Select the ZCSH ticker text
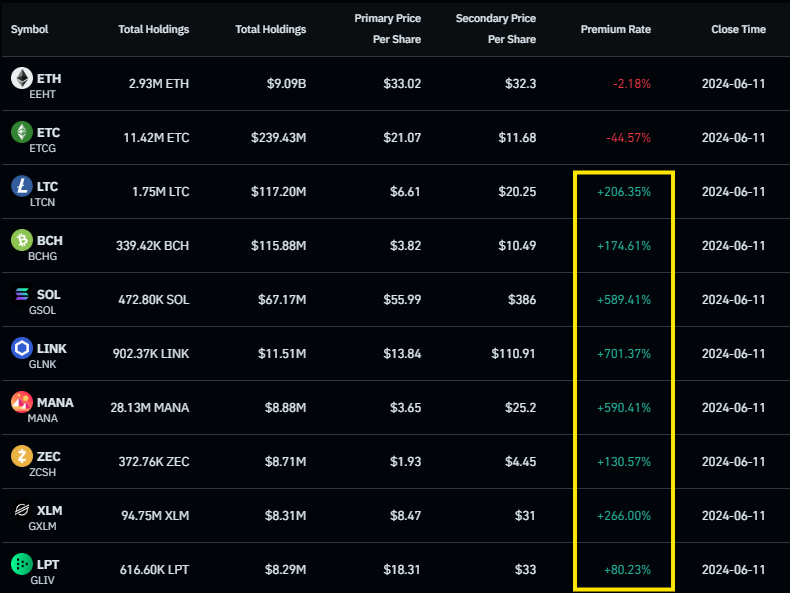 pos(42,472)
